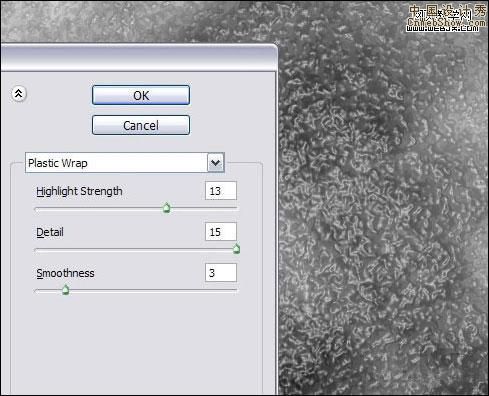The width and height of the screenshot is (489, 396).
Task: Click the Detail label text
Action: 50,232
